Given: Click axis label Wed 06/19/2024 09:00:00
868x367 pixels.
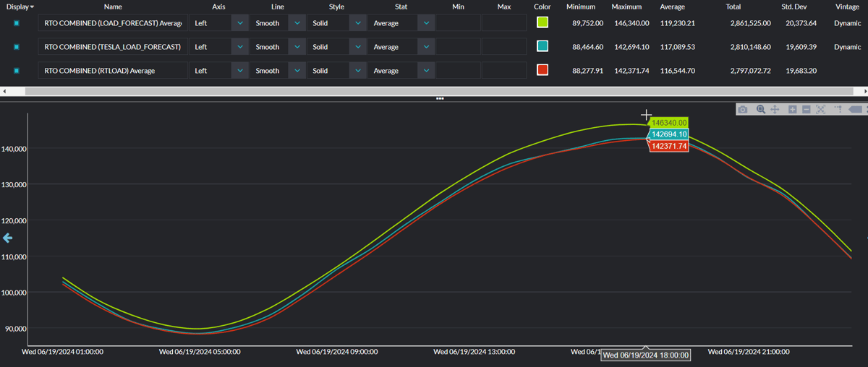Looking at the screenshot, I should coord(337,352).
